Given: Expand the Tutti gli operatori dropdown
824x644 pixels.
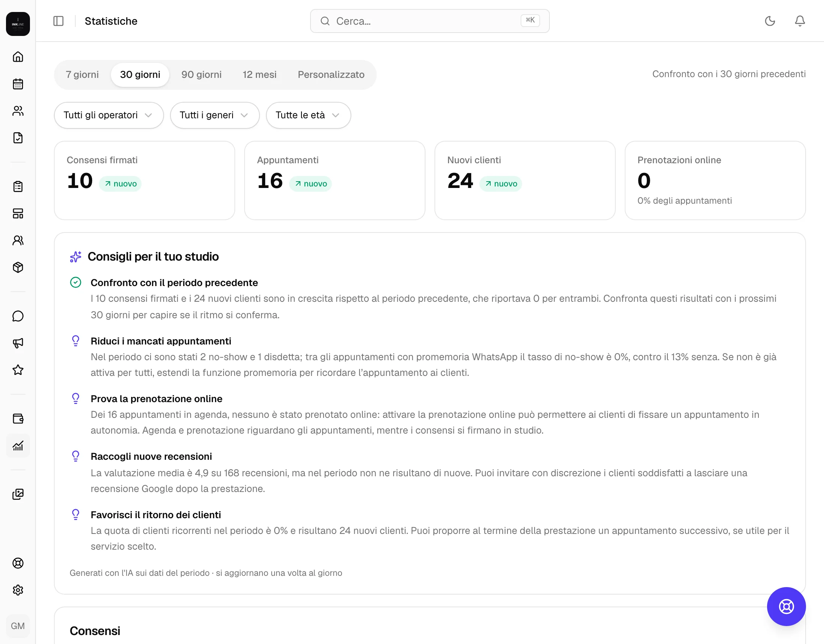Looking at the screenshot, I should pos(109,115).
